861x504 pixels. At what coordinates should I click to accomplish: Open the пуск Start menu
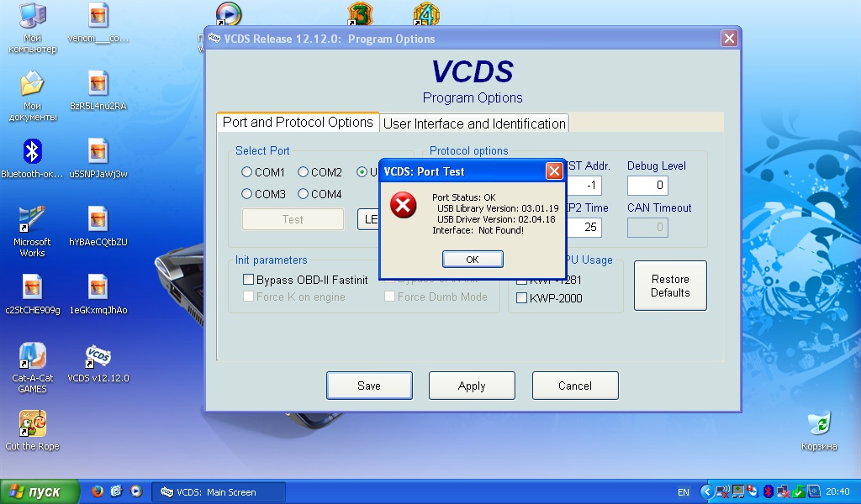(40, 491)
